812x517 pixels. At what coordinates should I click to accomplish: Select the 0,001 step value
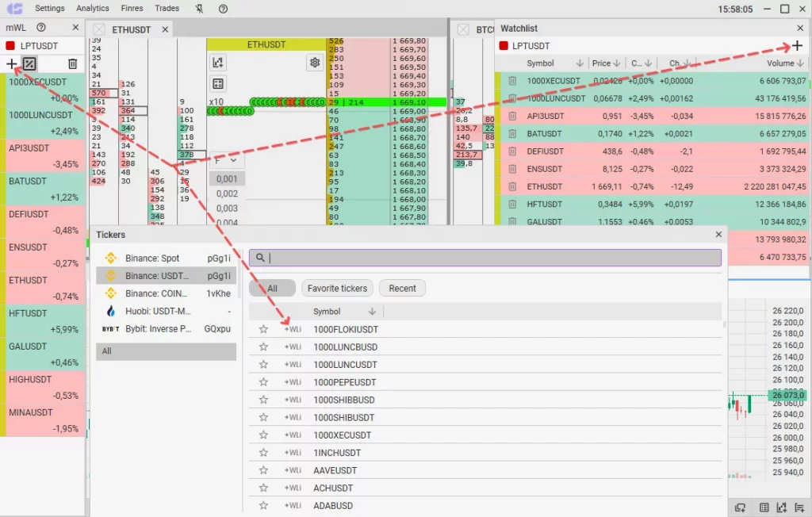pos(227,178)
